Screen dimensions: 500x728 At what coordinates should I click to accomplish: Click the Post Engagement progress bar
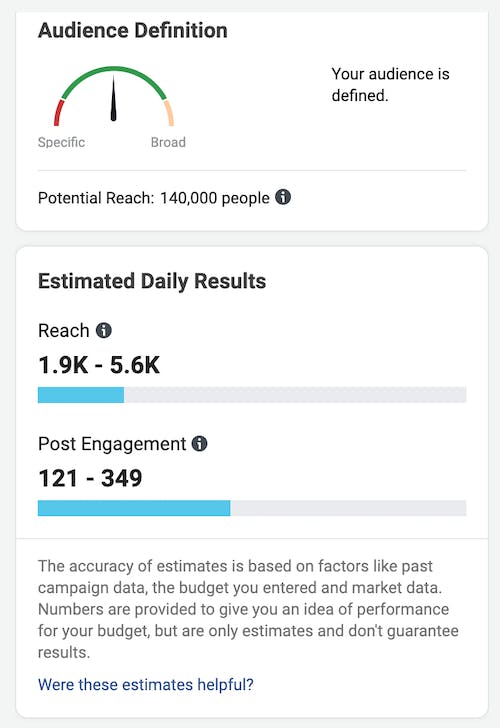pyautogui.click(x=252, y=508)
